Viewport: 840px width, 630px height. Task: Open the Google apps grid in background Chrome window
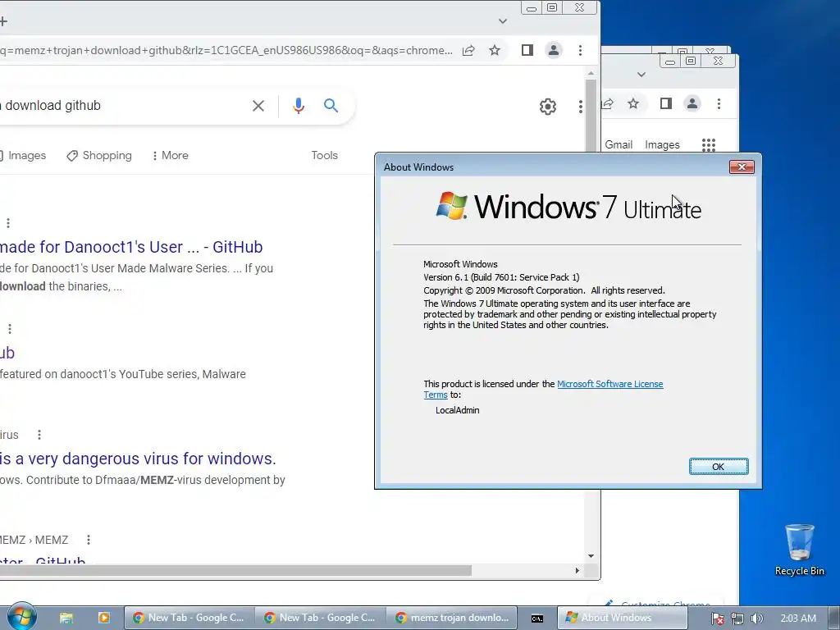pos(709,144)
